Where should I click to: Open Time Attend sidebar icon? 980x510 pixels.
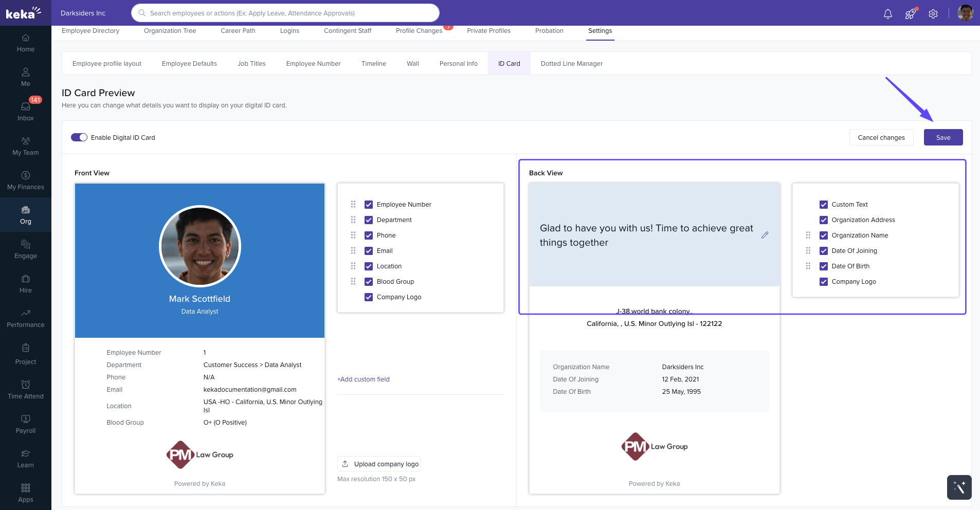point(26,390)
